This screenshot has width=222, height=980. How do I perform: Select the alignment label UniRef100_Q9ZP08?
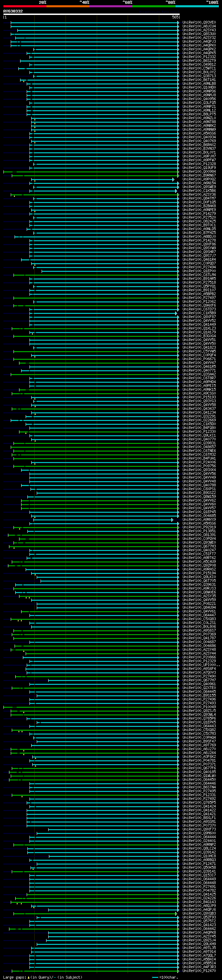(199, 565)
